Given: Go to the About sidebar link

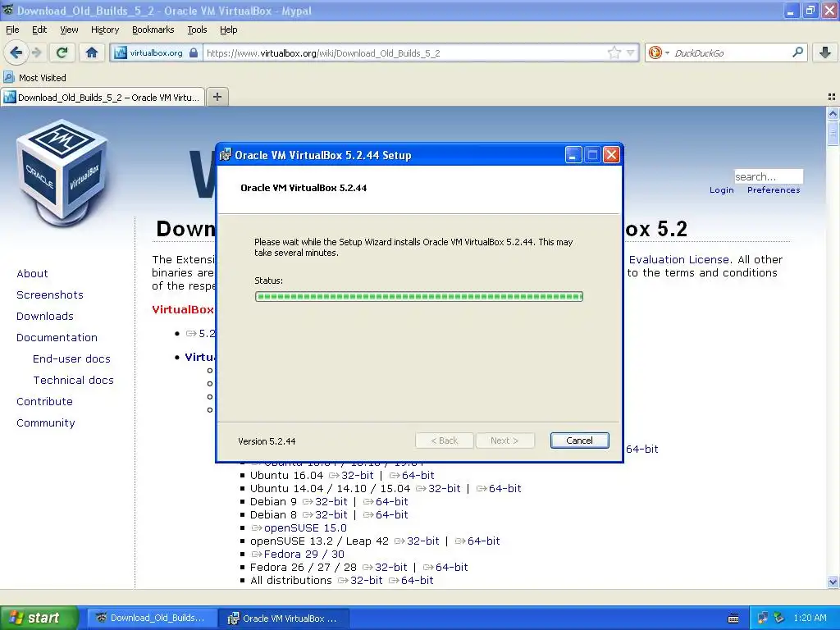Looking at the screenshot, I should [x=32, y=273].
